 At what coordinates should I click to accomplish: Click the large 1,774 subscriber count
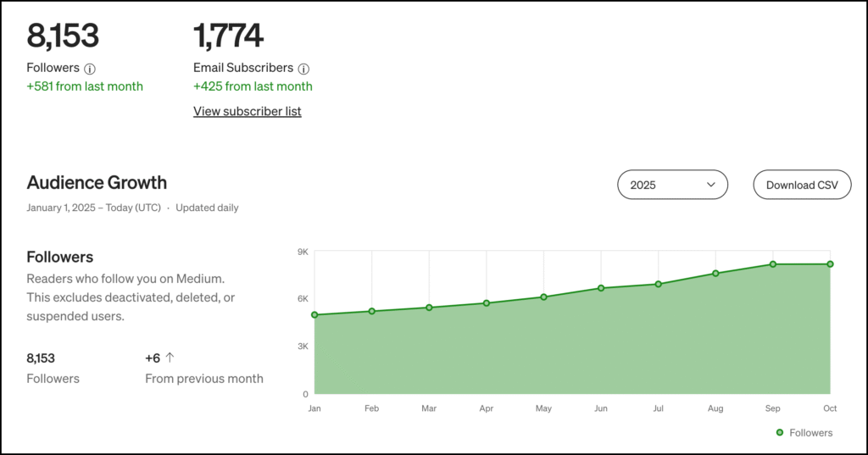point(228,36)
